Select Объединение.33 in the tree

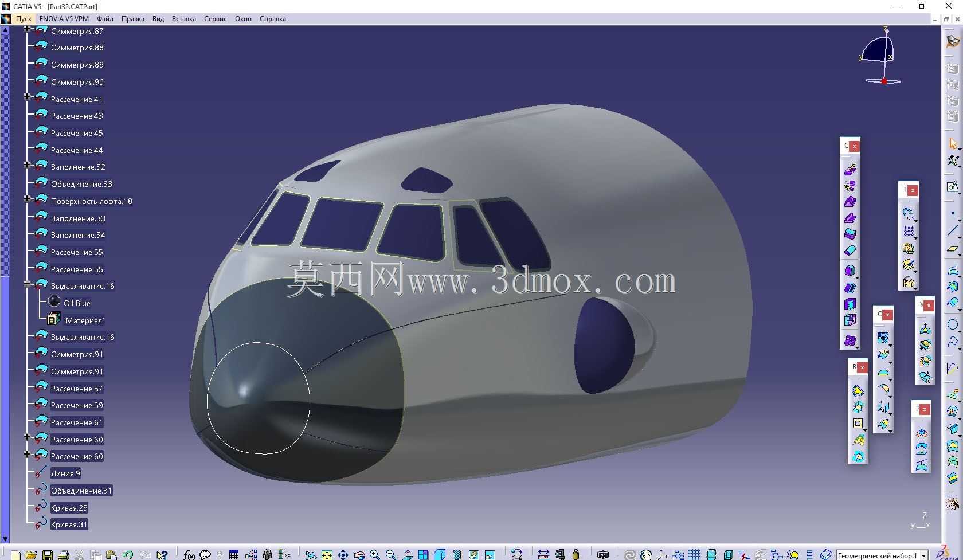pos(81,184)
